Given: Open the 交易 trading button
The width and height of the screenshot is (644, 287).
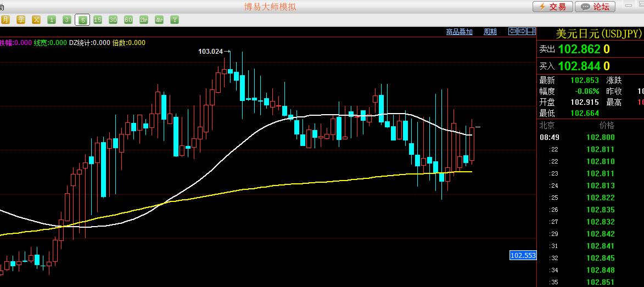Looking at the screenshot, I should (x=553, y=7).
